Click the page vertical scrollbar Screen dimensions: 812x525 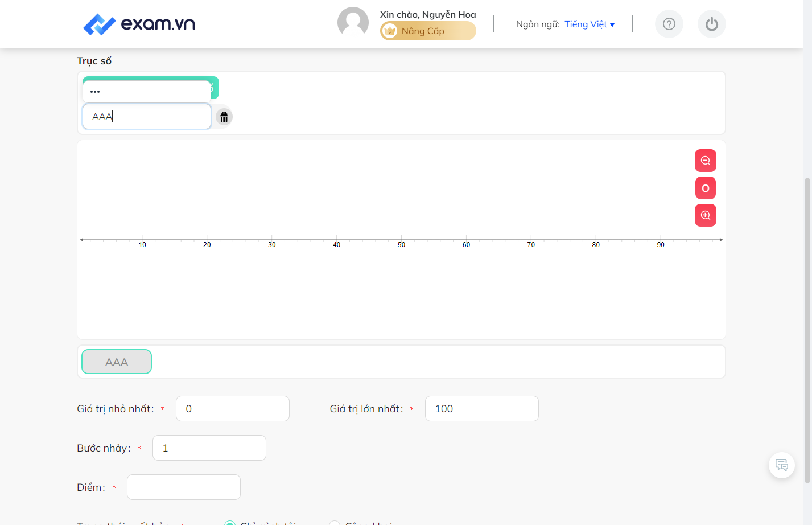tap(807, 330)
